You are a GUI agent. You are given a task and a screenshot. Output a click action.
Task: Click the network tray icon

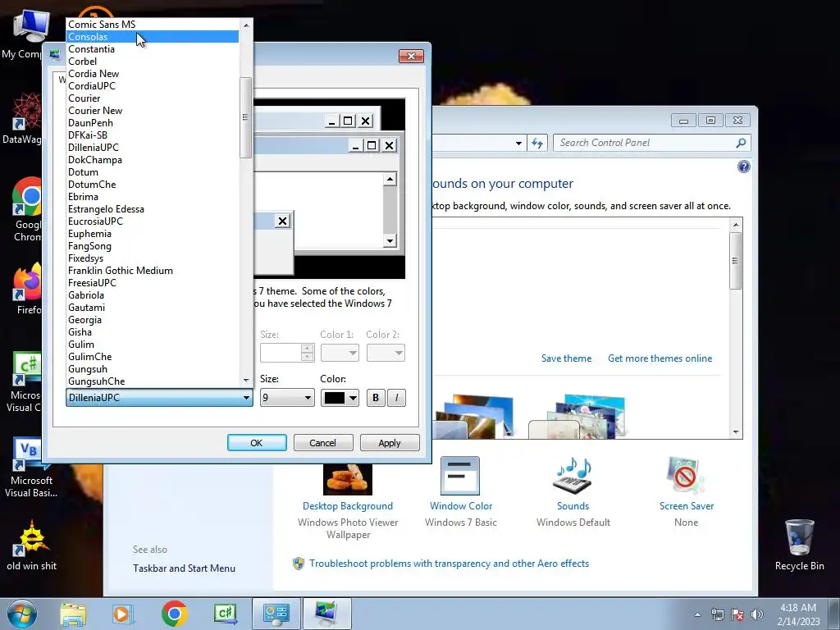717,614
